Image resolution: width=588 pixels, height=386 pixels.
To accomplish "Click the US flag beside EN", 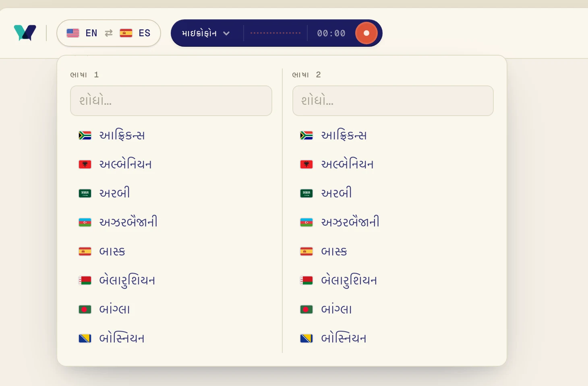I will click(x=73, y=33).
